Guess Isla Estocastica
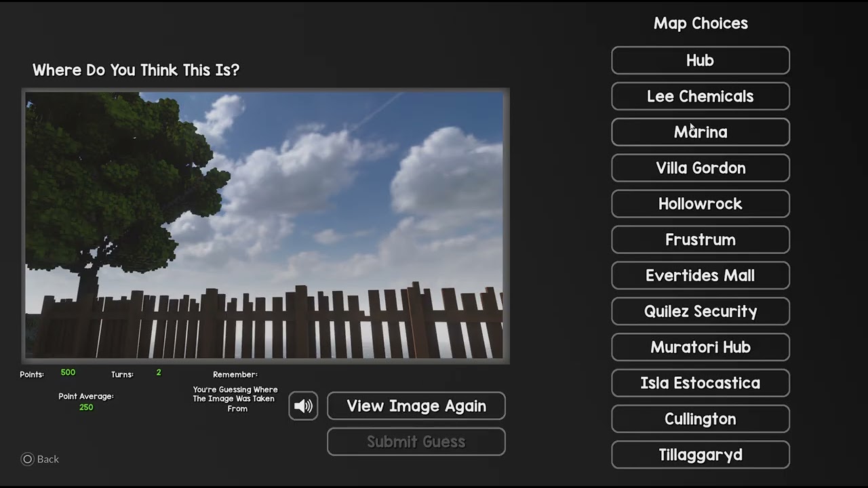This screenshot has height=488, width=868. click(x=701, y=384)
